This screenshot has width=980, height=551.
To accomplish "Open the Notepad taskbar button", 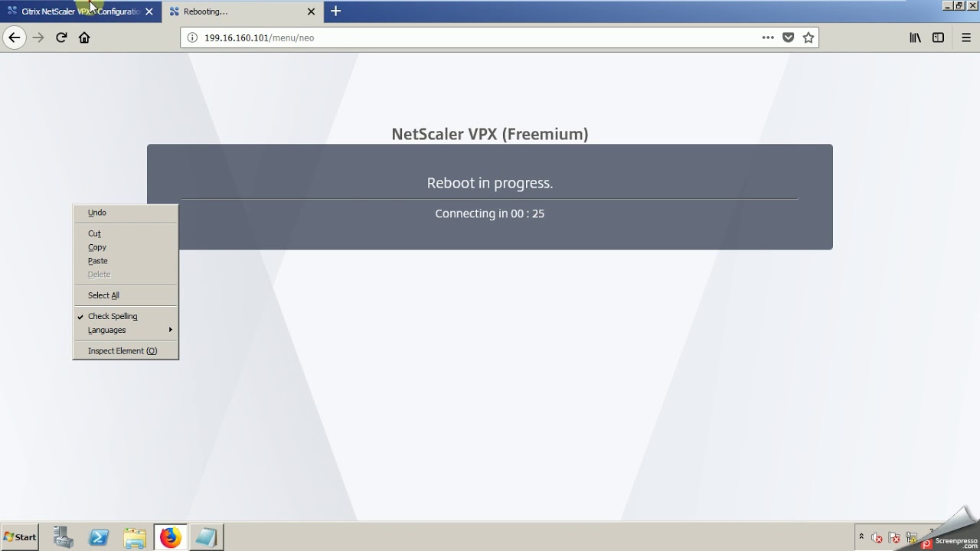I will click(x=206, y=537).
